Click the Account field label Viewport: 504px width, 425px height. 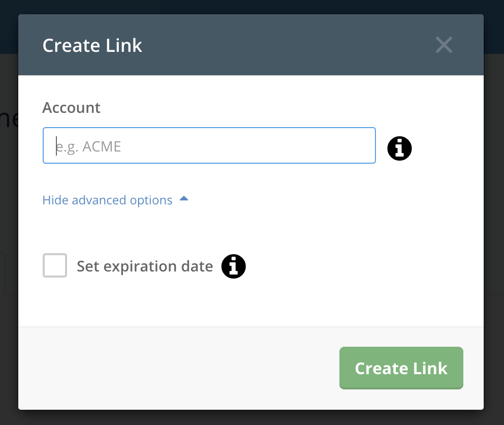[x=71, y=107]
